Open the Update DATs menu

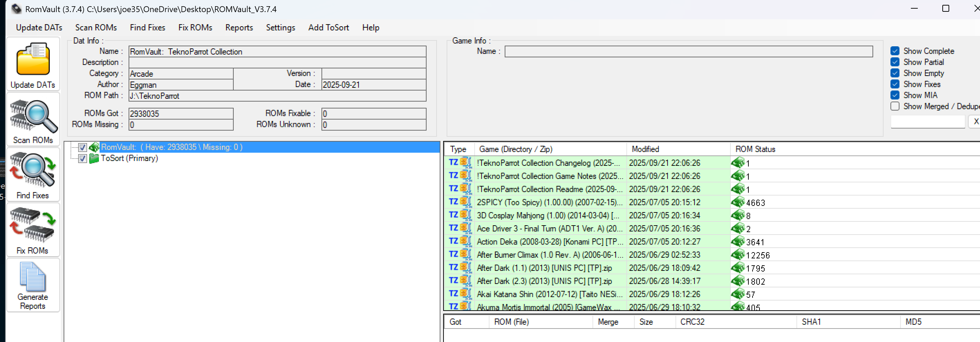[x=39, y=27]
